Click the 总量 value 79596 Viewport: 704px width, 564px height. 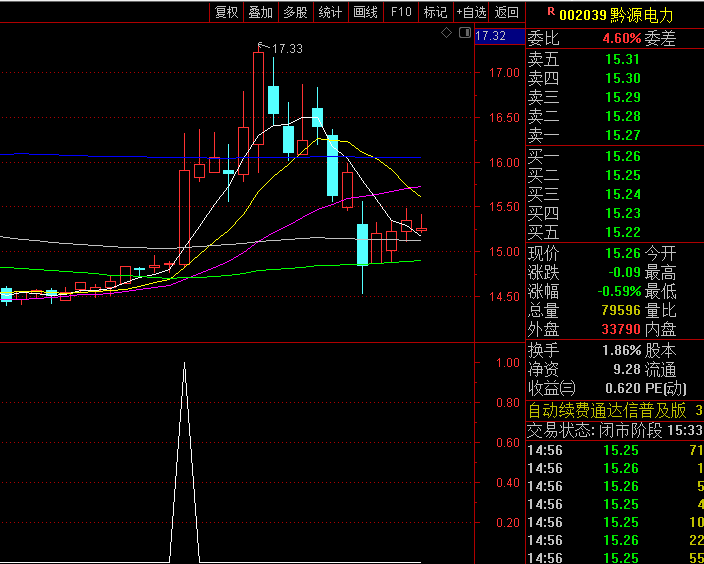point(621,310)
